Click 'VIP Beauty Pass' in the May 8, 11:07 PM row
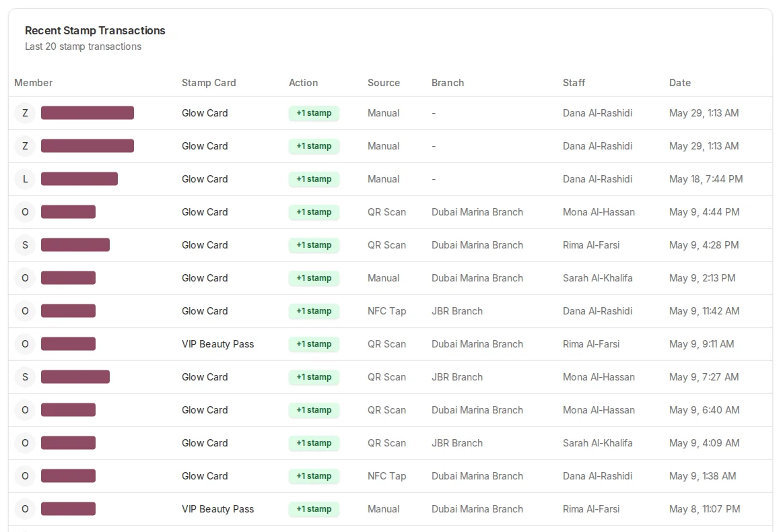781x532 pixels. 217,508
